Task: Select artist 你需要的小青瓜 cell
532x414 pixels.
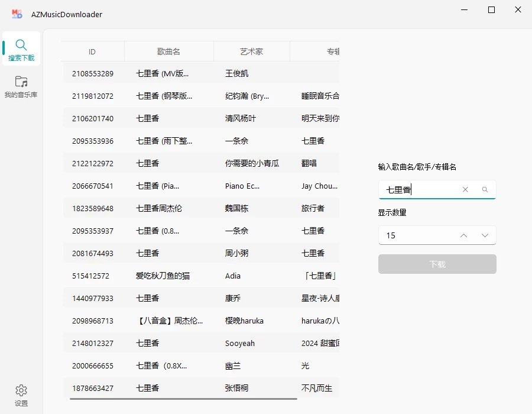Action: (252, 164)
